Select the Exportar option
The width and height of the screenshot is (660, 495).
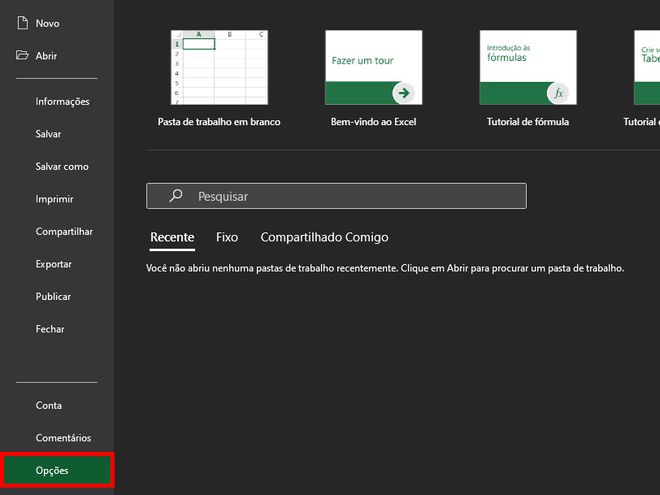click(53, 264)
